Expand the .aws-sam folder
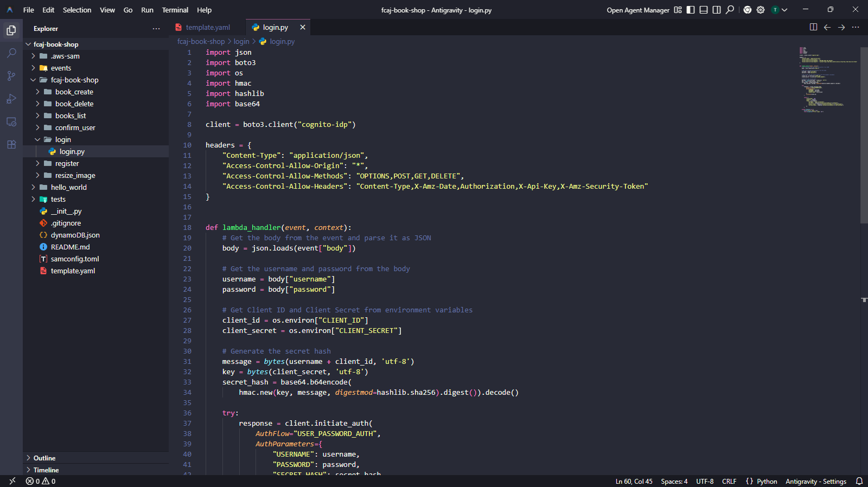Screen dimensions: 868x487 tap(33, 56)
